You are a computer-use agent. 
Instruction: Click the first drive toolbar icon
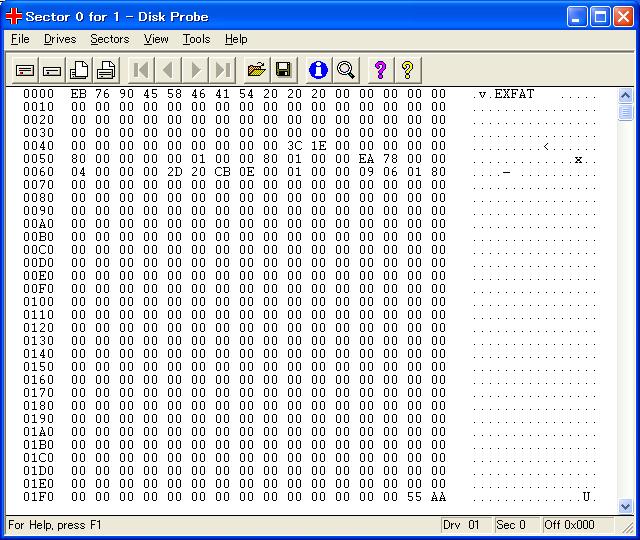coord(25,70)
